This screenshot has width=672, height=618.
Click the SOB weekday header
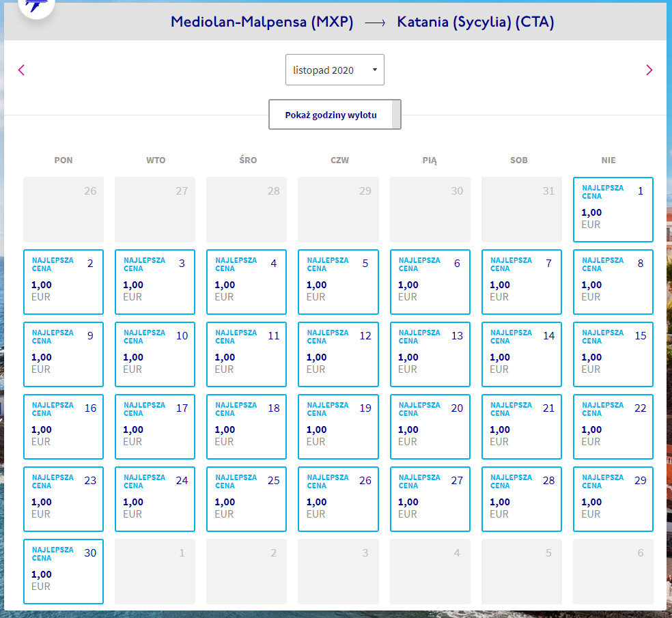click(x=518, y=160)
